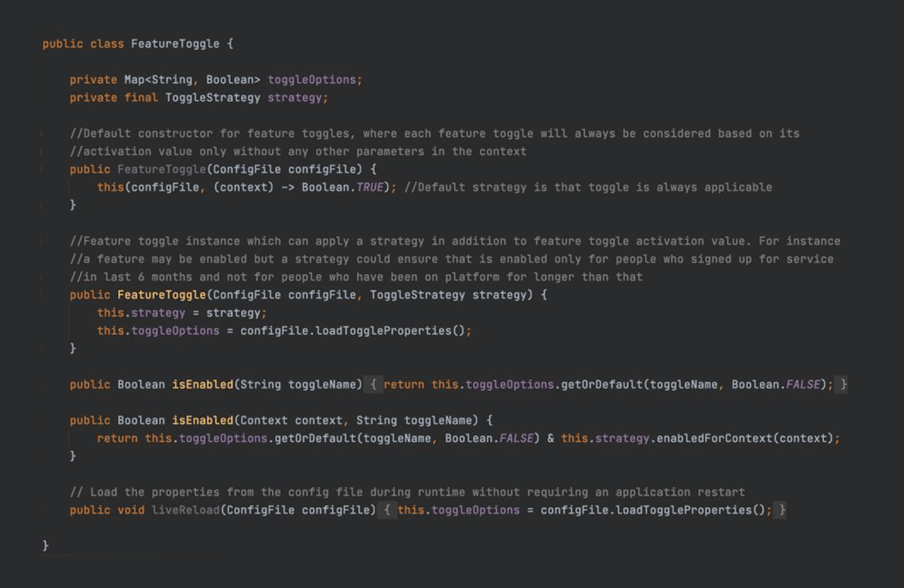The image size is (904, 588).
Task: Collapse the liveReload method via its gutter marker
Action: 43,510
